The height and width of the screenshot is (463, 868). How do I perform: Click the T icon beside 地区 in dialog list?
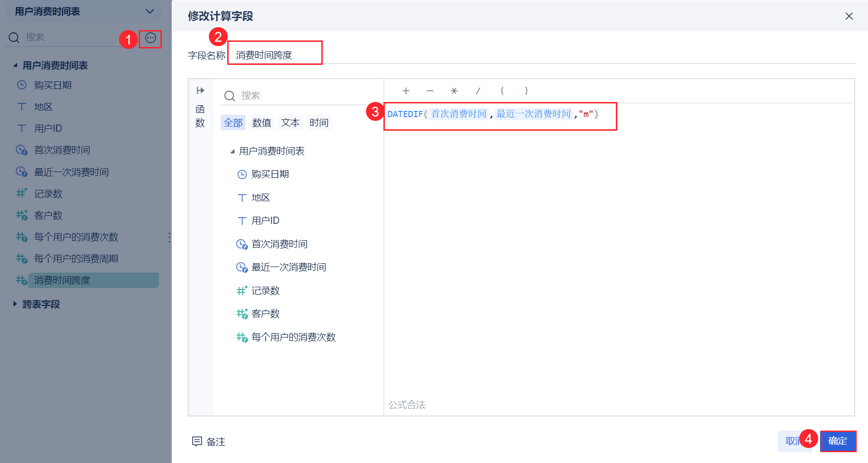click(x=242, y=197)
